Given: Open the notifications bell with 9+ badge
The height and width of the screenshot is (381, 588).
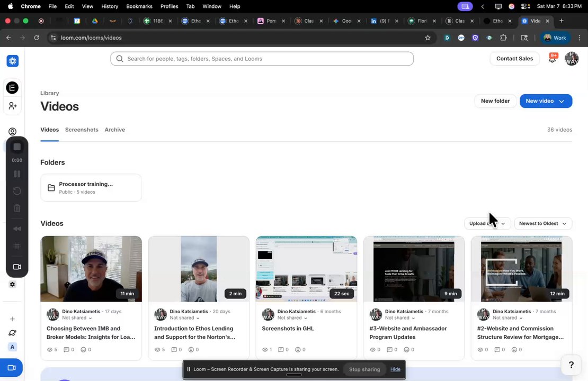Looking at the screenshot, I should click(553, 58).
